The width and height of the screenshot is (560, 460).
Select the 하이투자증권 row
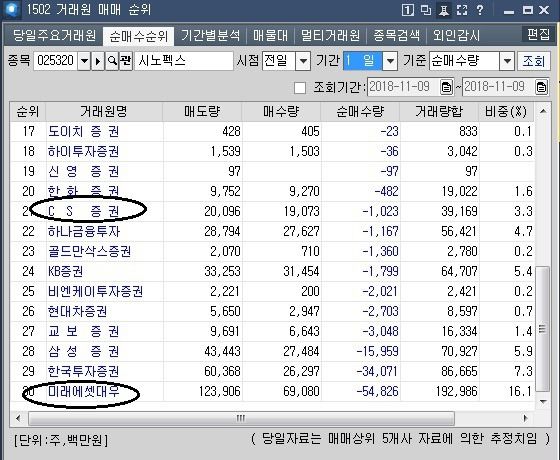pos(272,151)
